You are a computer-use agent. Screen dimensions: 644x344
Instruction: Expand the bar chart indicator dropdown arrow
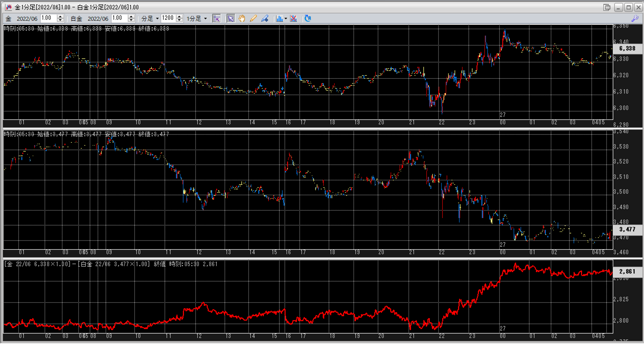286,19
